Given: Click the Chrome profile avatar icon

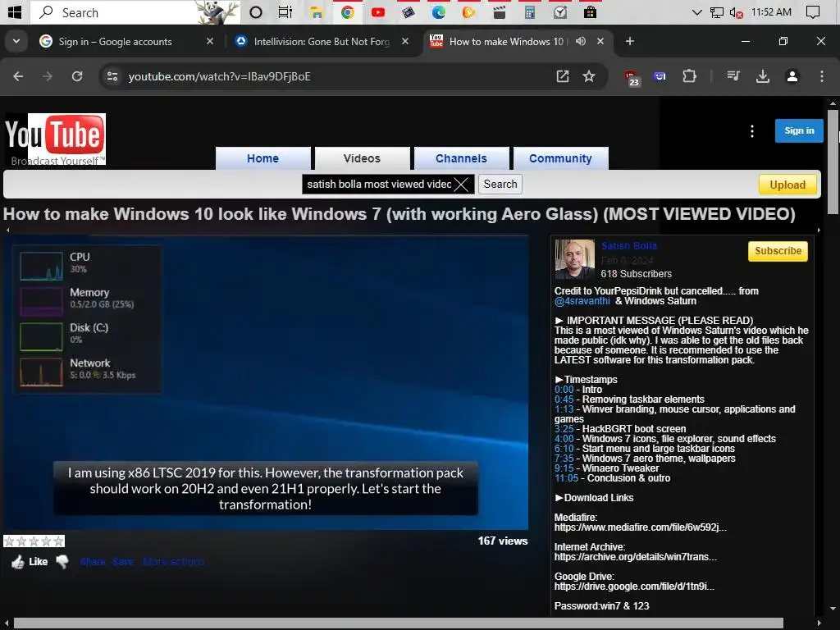Looking at the screenshot, I should pyautogui.click(x=792, y=76).
